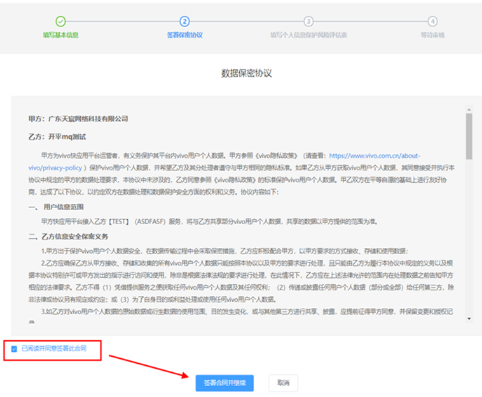Select the 等待审核 step label
482x397 pixels.
[x=433, y=35]
